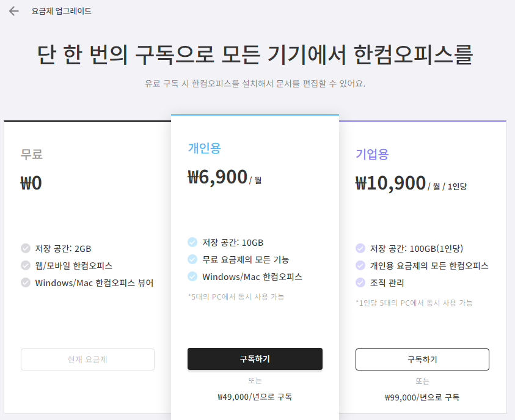
Task: Click the checkmark beside 웹/모바일 한컴오피스
Action: [24, 265]
